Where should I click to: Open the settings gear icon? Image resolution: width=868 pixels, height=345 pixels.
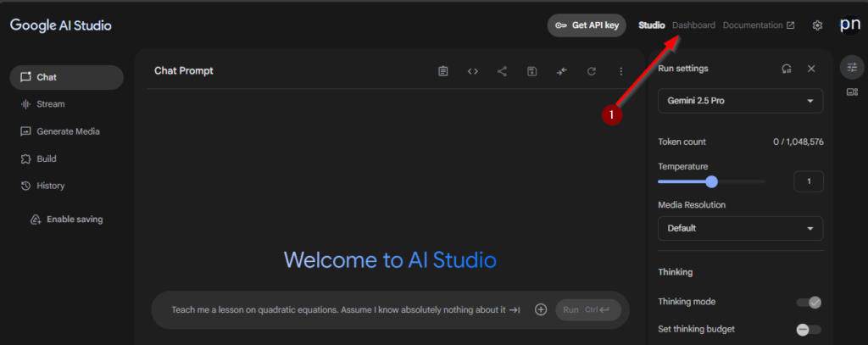817,25
